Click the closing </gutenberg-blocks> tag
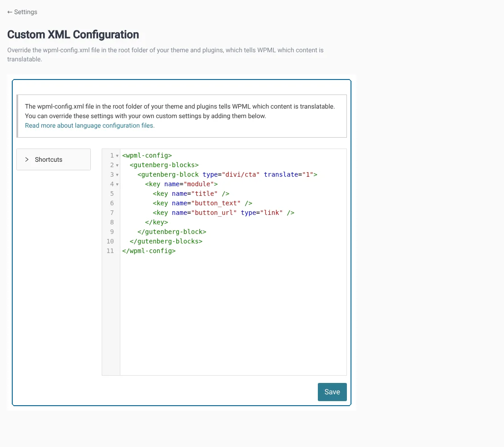 (x=166, y=241)
